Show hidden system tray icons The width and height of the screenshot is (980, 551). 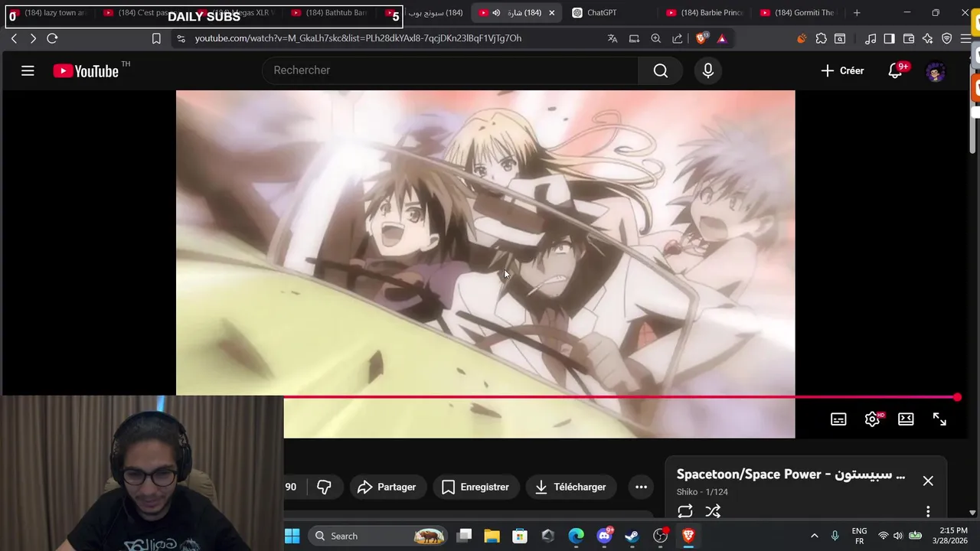point(814,536)
